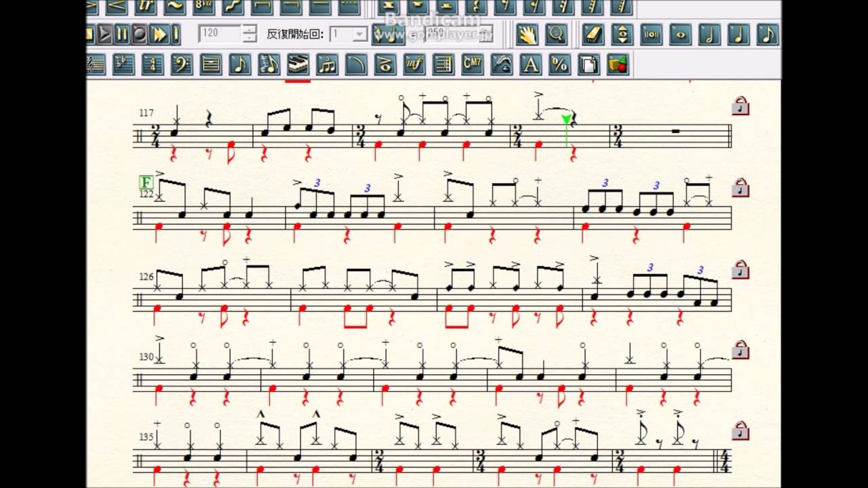Expand the 反復開始回 dropdown
Viewport: 868px width, 488px height.
point(360,34)
